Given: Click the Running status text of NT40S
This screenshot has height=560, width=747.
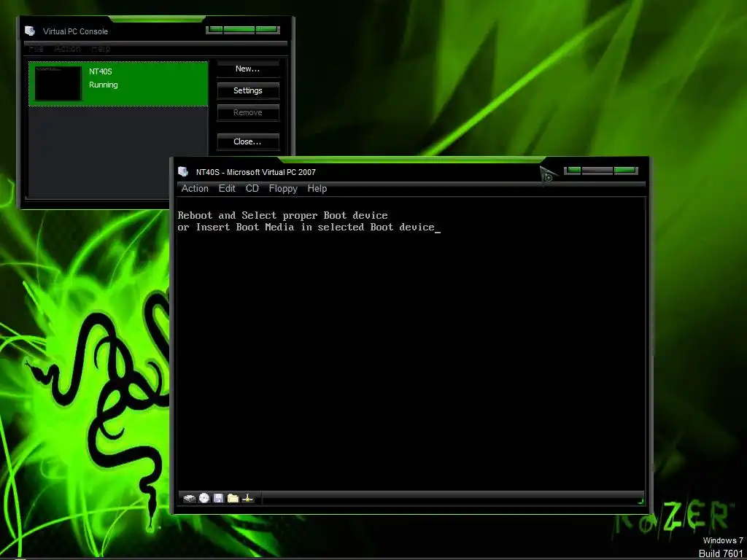Looking at the screenshot, I should click(x=104, y=85).
